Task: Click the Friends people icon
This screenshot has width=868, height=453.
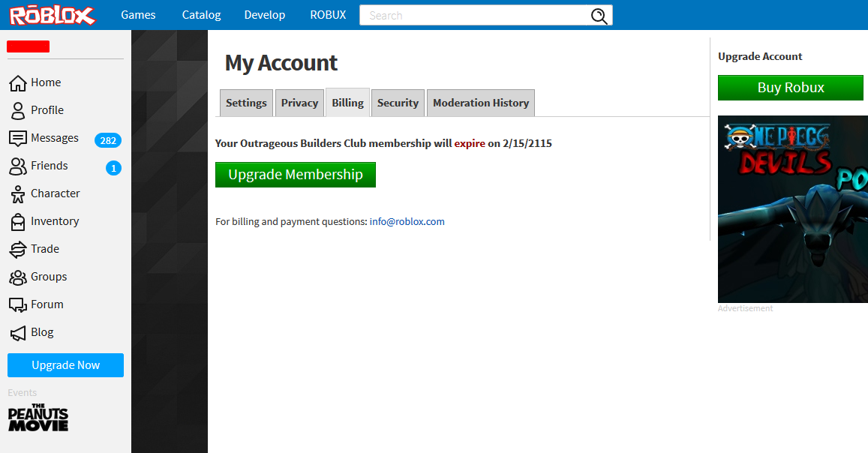Action: pos(18,166)
